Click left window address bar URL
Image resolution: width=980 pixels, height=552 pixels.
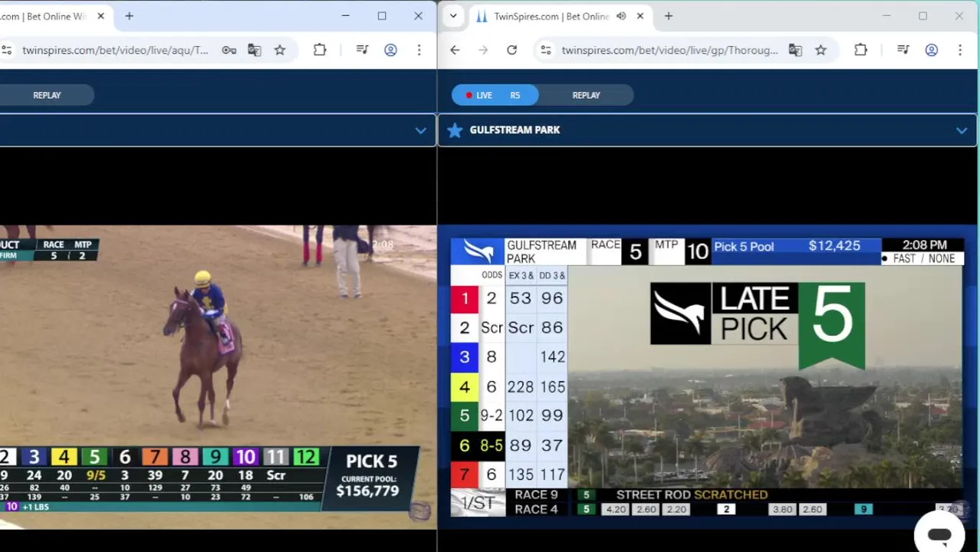coord(115,51)
